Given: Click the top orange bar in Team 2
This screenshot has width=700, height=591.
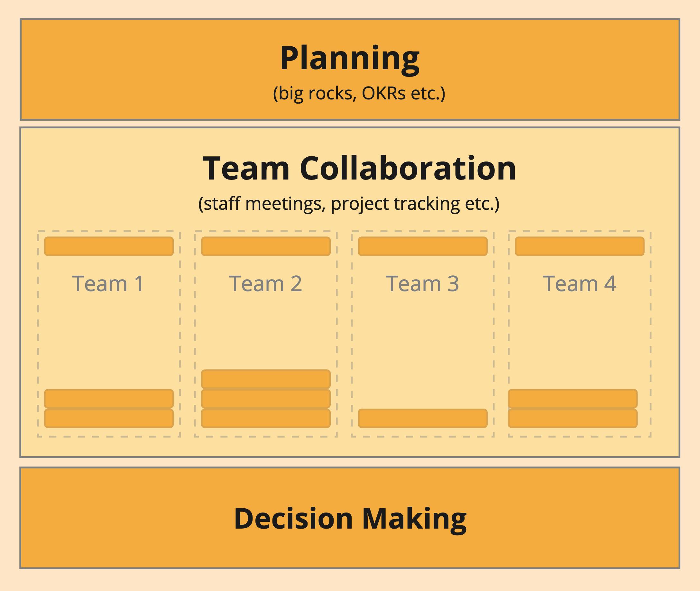Looking at the screenshot, I should pyautogui.click(x=266, y=246).
